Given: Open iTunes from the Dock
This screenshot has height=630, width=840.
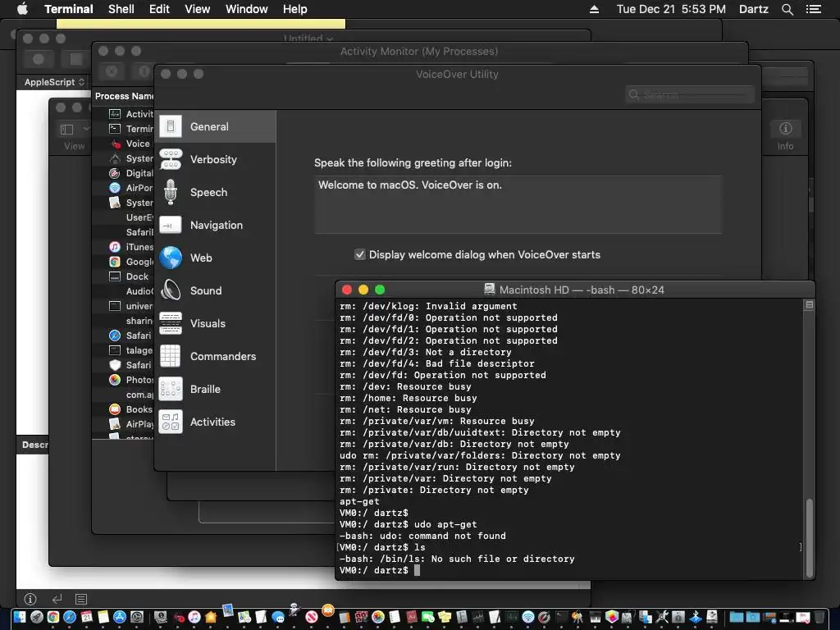Looking at the screenshot, I should [194, 617].
